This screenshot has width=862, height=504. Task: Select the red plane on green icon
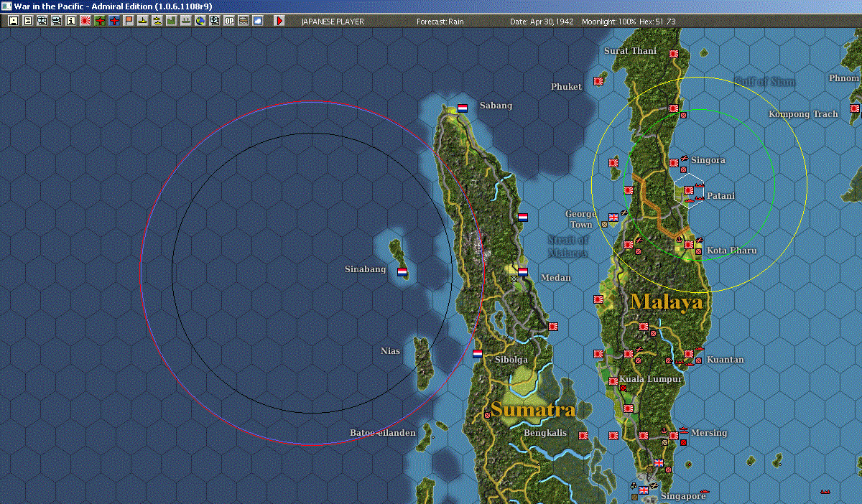click(x=100, y=21)
